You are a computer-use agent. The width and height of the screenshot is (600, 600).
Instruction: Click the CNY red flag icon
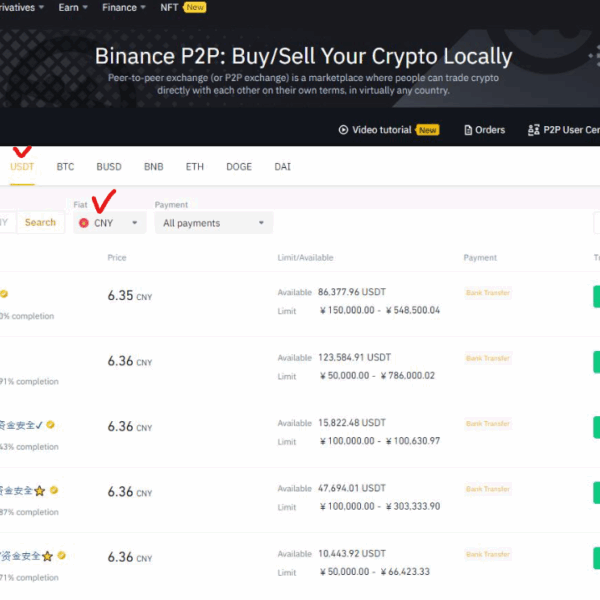tap(84, 223)
